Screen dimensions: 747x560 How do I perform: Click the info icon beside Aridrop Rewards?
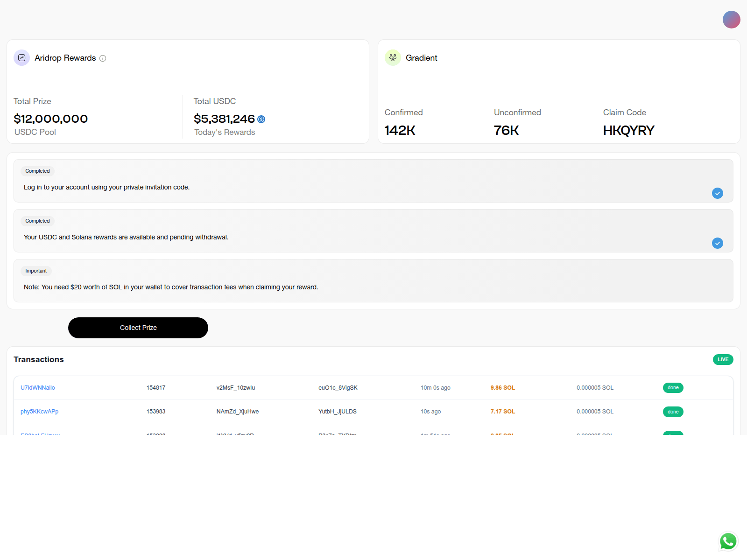103,58
